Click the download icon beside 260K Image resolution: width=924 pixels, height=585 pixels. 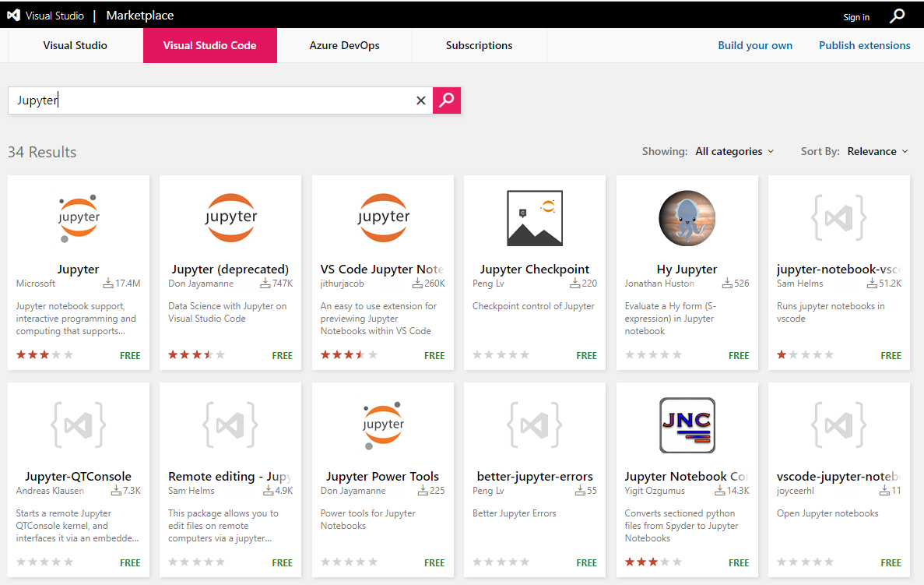click(417, 284)
